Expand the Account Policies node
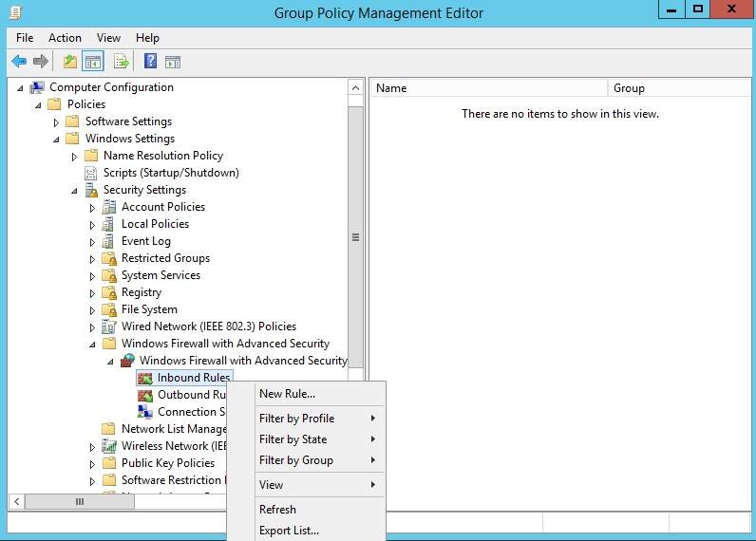This screenshot has width=756, height=541. 92,208
